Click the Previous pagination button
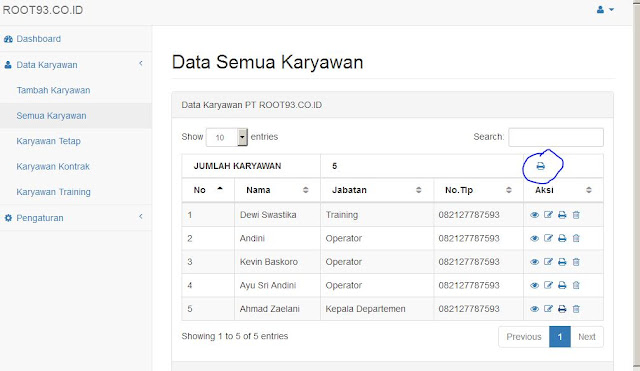 click(x=524, y=337)
